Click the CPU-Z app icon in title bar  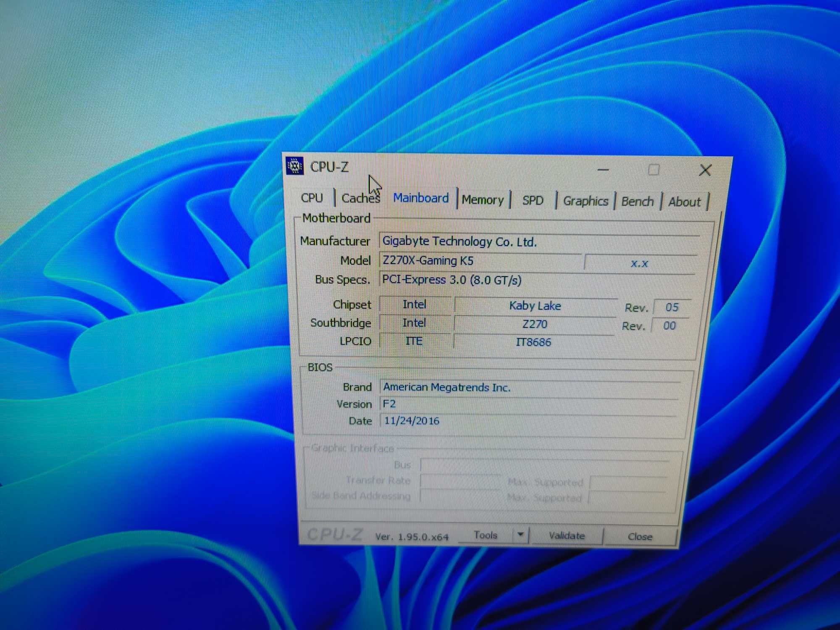(x=295, y=166)
